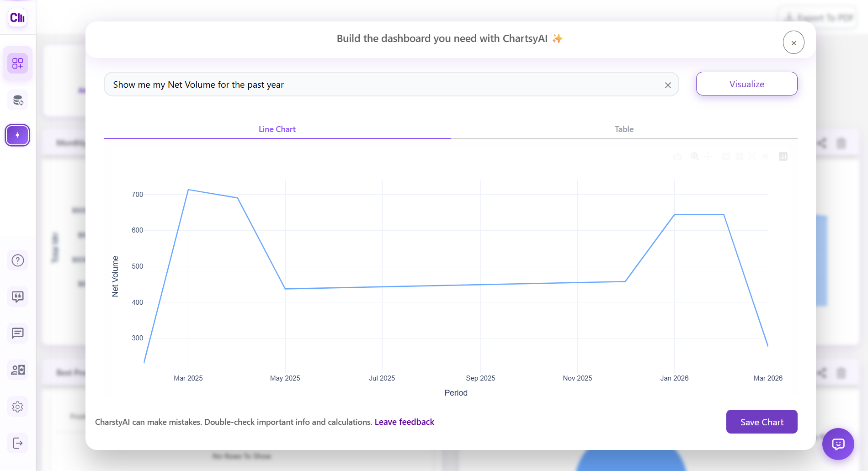Image resolution: width=868 pixels, height=471 pixels.
Task: Download plot as image camera icon
Action: coord(677,157)
